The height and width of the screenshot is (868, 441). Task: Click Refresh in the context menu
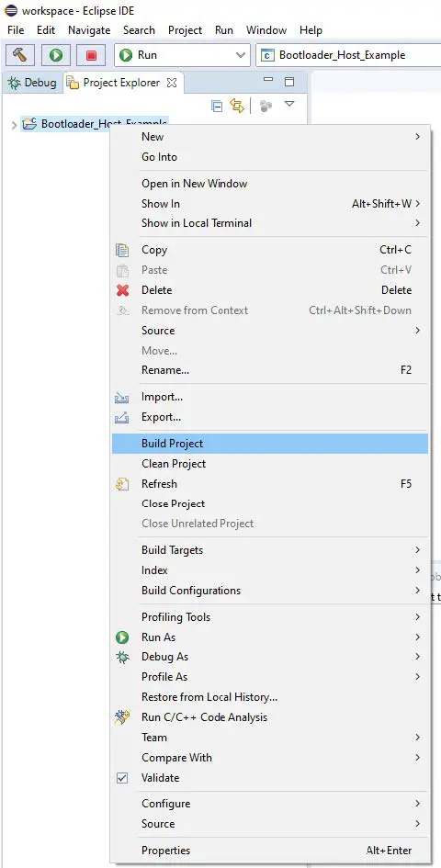270,484
